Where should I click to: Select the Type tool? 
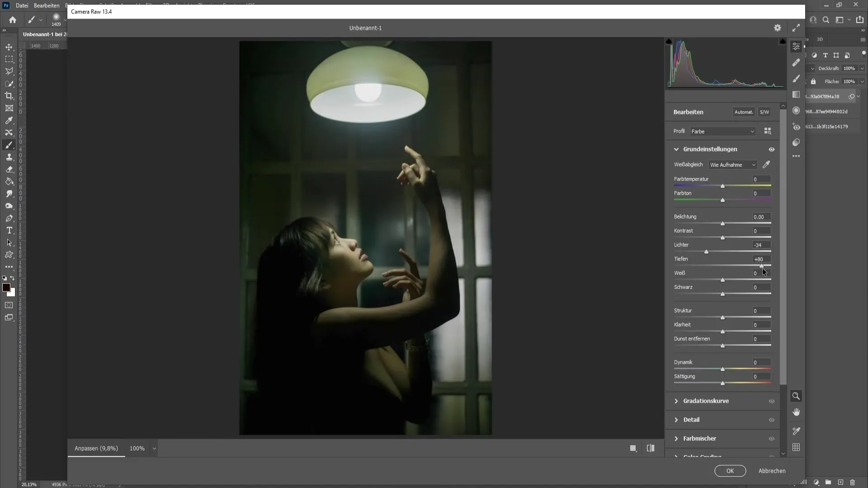pyautogui.click(x=9, y=230)
